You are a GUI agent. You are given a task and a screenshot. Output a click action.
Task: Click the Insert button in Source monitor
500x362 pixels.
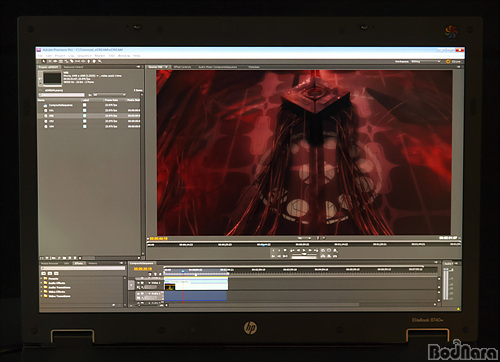[x=323, y=256]
